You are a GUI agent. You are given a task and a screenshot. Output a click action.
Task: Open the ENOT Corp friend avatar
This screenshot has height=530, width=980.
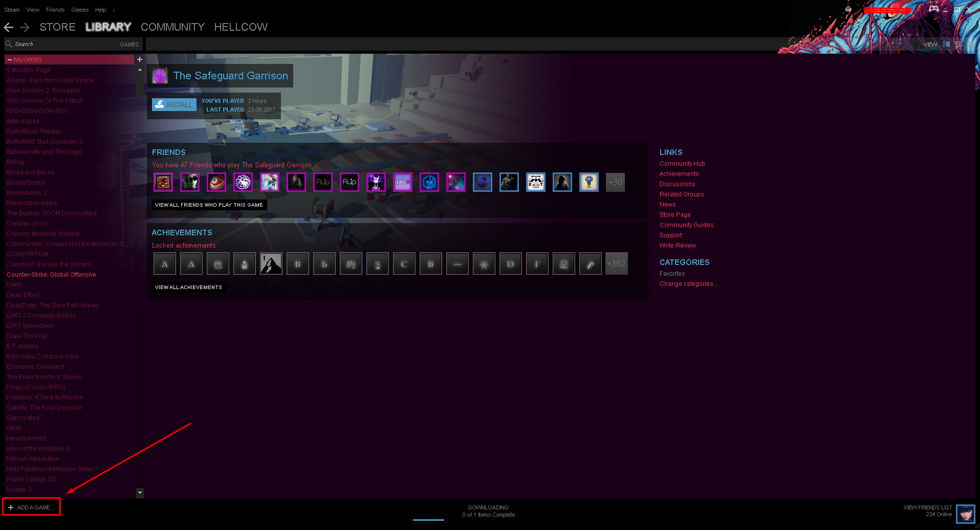[x=536, y=182]
